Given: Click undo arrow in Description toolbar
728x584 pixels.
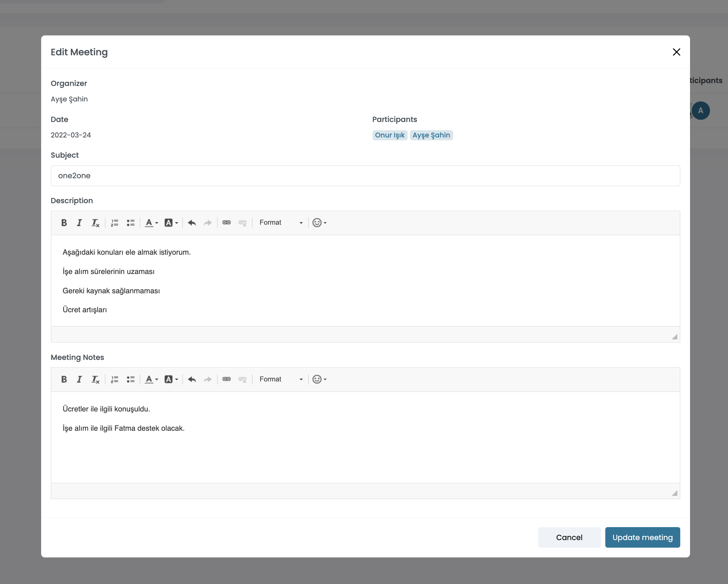Looking at the screenshot, I should (x=192, y=223).
